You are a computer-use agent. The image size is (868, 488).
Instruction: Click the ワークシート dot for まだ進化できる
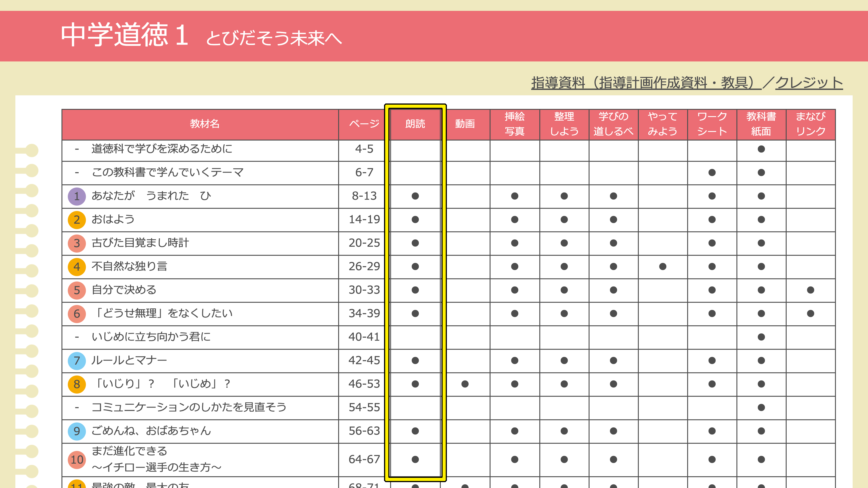click(x=712, y=459)
